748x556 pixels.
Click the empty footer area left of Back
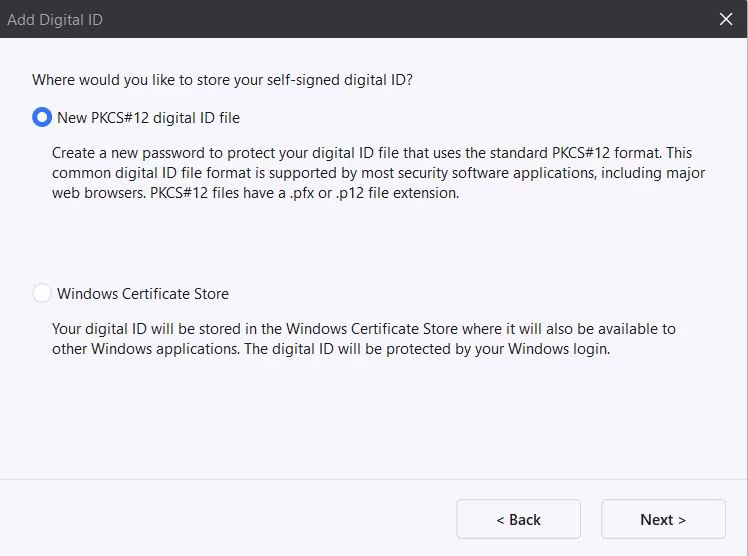pyautogui.click(x=220, y=519)
